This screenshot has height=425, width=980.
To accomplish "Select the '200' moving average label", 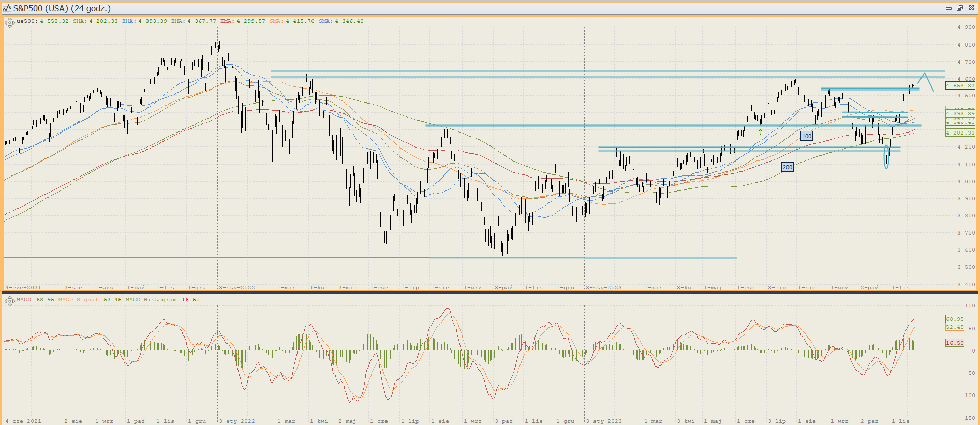I will tap(787, 167).
